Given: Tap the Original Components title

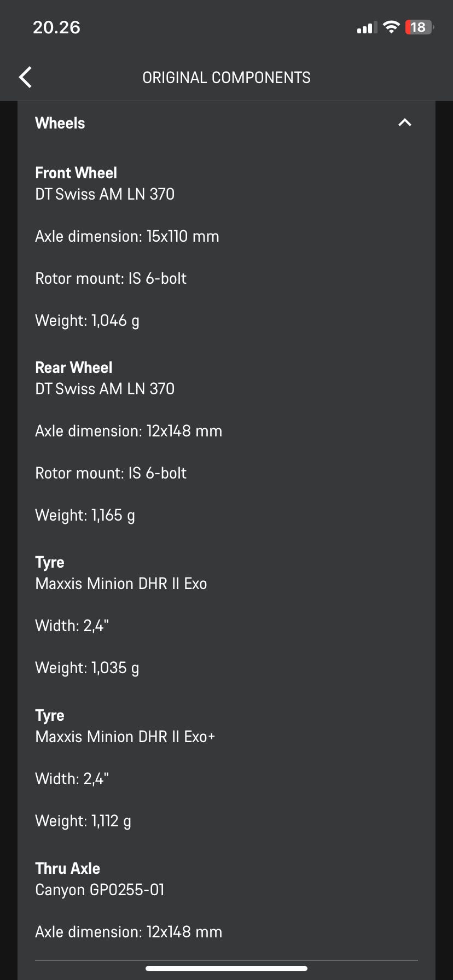Looking at the screenshot, I should click(x=226, y=78).
